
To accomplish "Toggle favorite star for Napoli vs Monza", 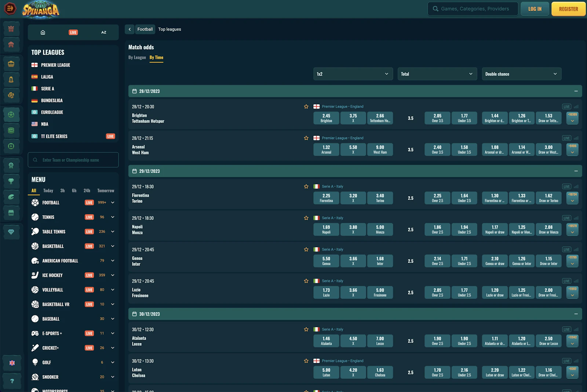I will click(306, 218).
